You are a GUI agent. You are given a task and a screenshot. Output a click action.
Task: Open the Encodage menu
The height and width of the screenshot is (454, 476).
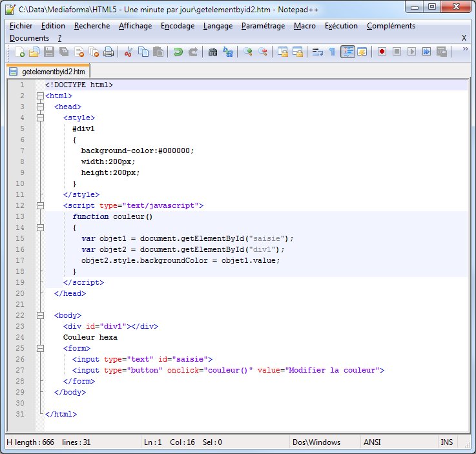coord(178,26)
